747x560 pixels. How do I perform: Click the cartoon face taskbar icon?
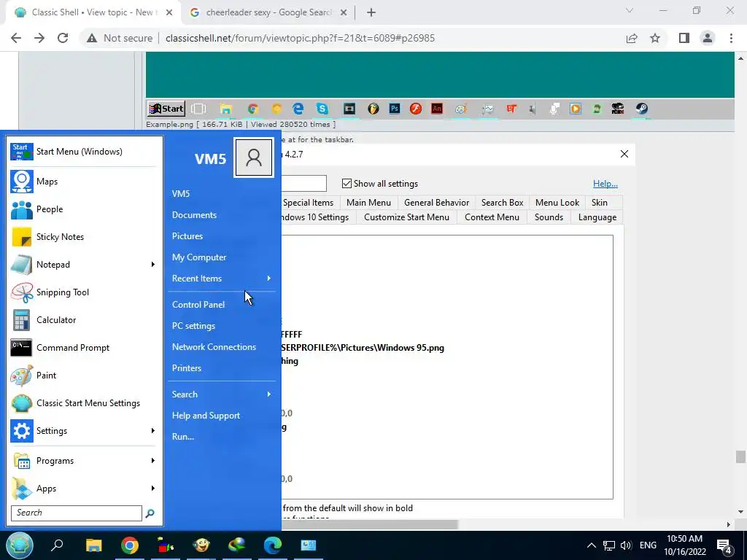(x=201, y=545)
